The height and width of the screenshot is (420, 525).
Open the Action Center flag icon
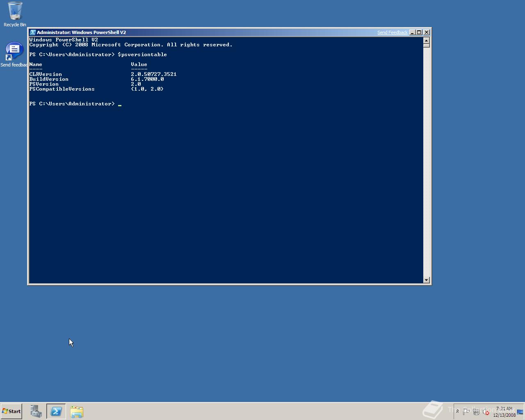(x=466, y=411)
